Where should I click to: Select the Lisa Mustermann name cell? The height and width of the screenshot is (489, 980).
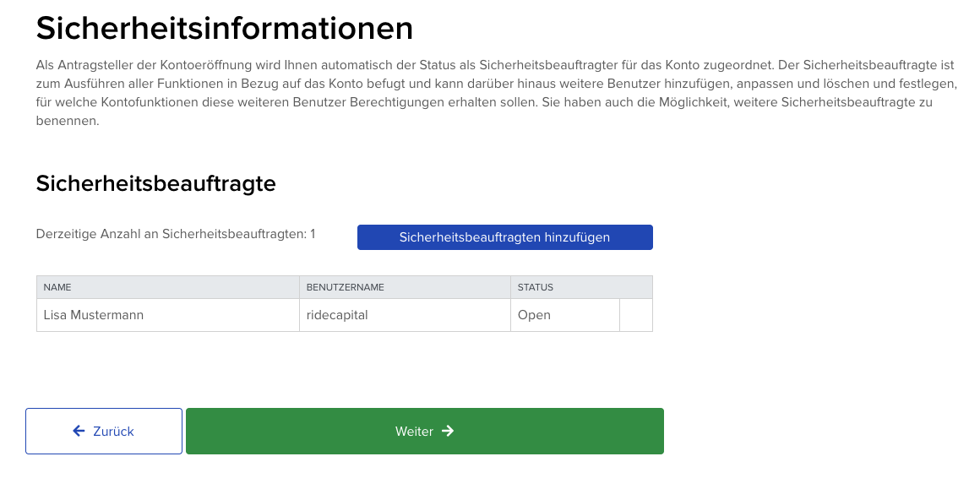[x=94, y=315]
